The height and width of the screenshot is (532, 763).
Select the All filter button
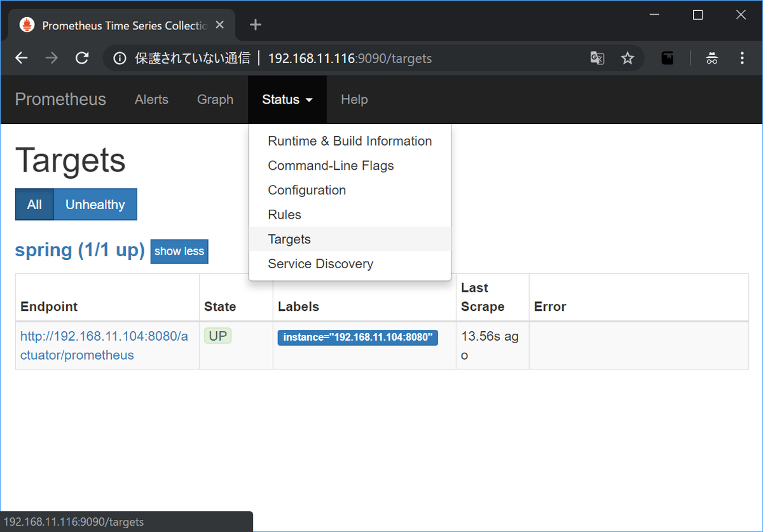point(34,205)
